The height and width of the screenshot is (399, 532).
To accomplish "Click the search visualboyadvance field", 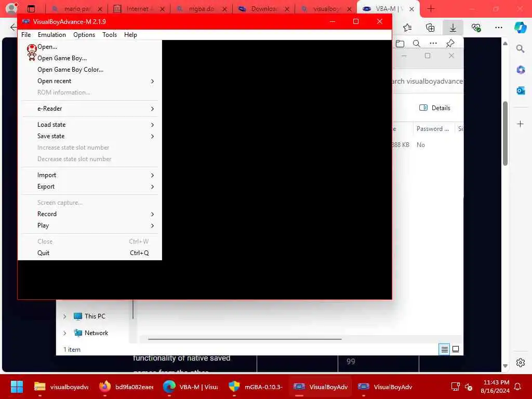I will click(428, 82).
